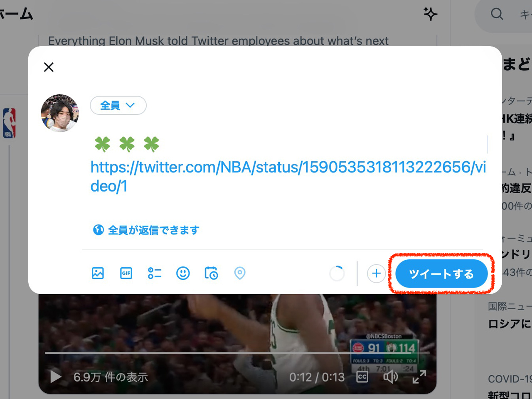Click the ツイートする button

click(x=441, y=274)
